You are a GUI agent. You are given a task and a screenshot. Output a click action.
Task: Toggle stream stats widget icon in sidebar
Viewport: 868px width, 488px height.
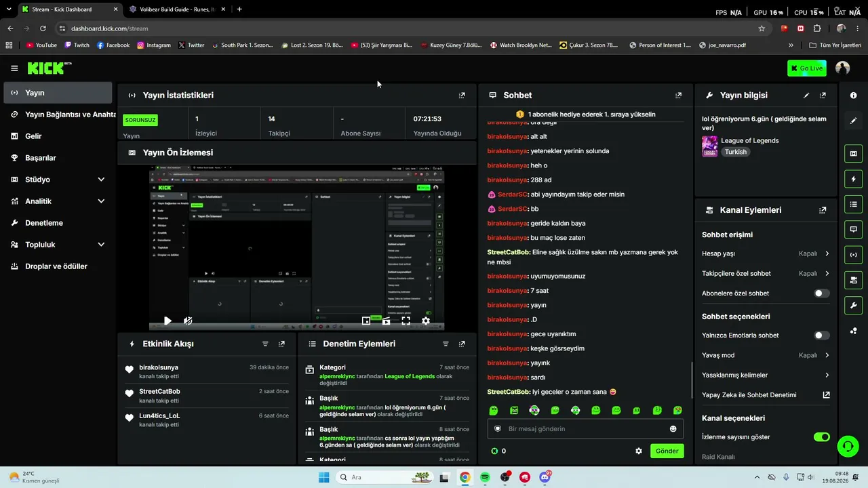tap(853, 255)
